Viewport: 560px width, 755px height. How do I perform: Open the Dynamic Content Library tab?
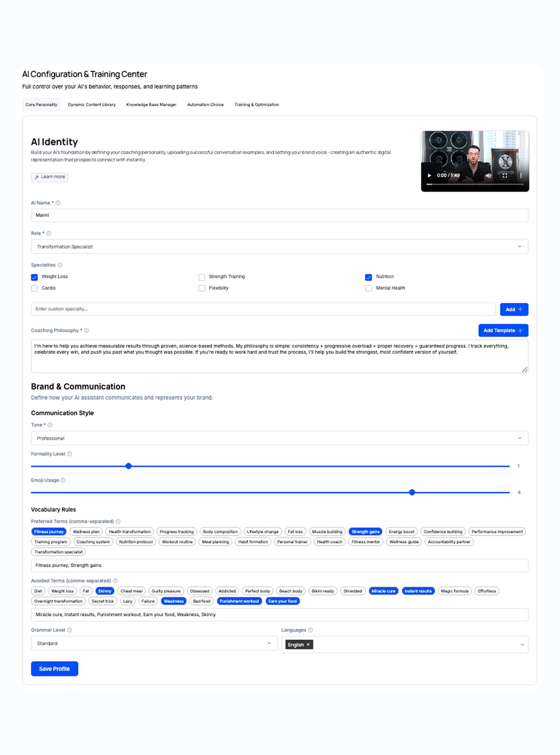91,105
